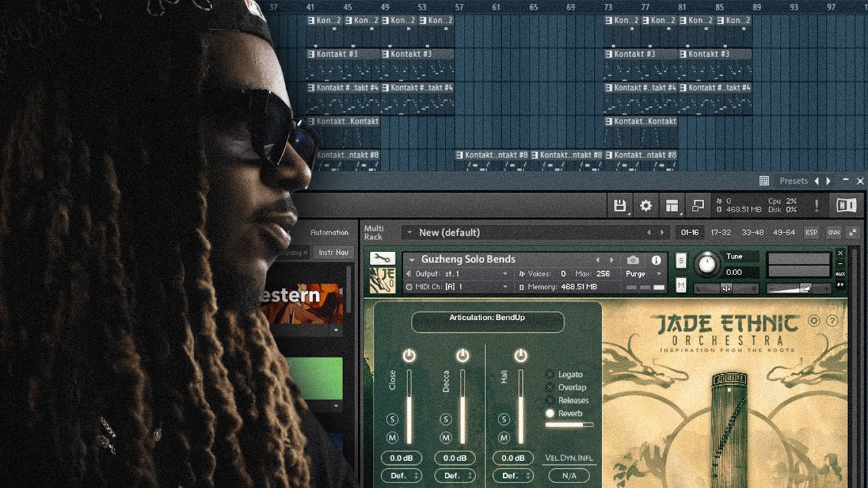Open the Purge dropdown menu
Screen dimensions: 868x488
pyautogui.click(x=644, y=274)
